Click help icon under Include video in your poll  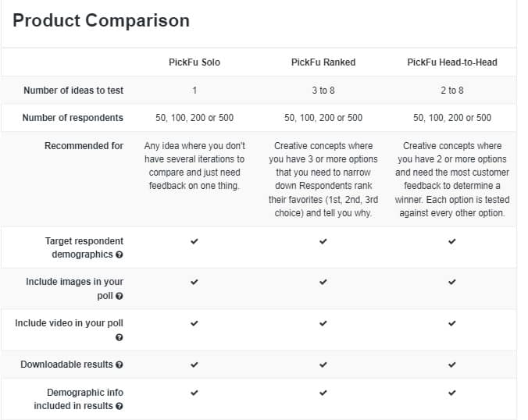click(120, 337)
